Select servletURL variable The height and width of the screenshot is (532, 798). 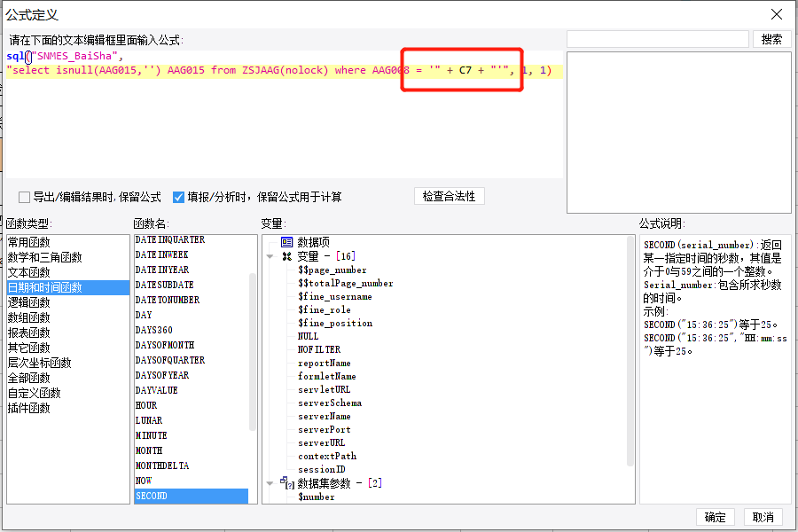click(x=325, y=389)
